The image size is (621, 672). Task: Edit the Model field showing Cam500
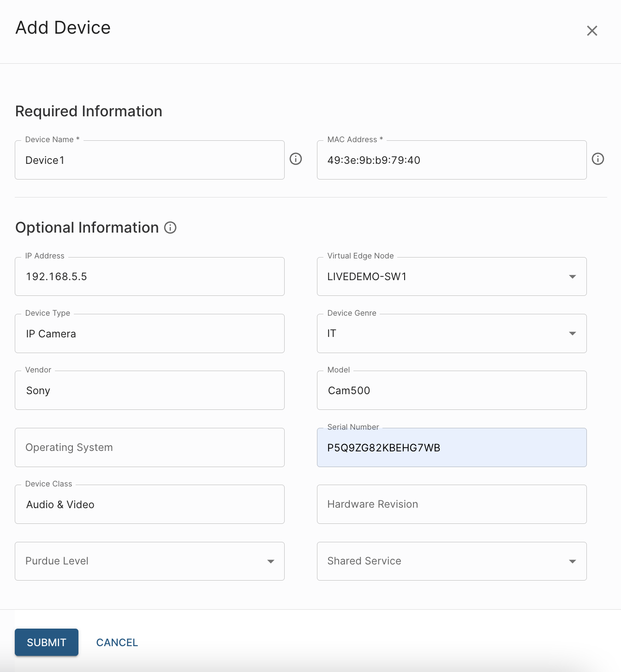pos(451,390)
